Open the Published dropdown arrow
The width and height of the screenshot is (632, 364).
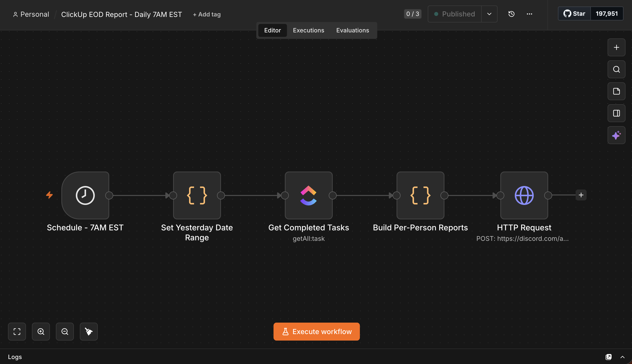489,14
